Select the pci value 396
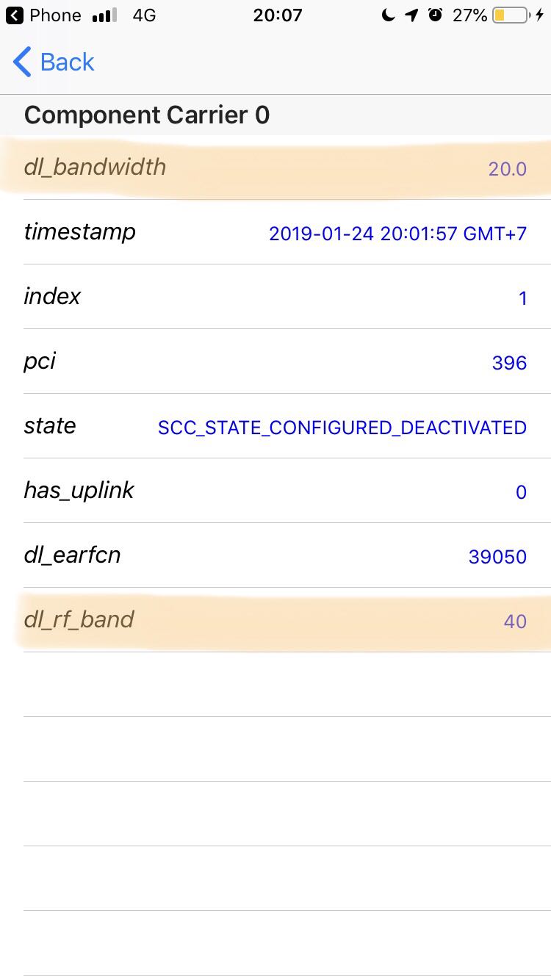This screenshot has width=551, height=980. (x=510, y=363)
